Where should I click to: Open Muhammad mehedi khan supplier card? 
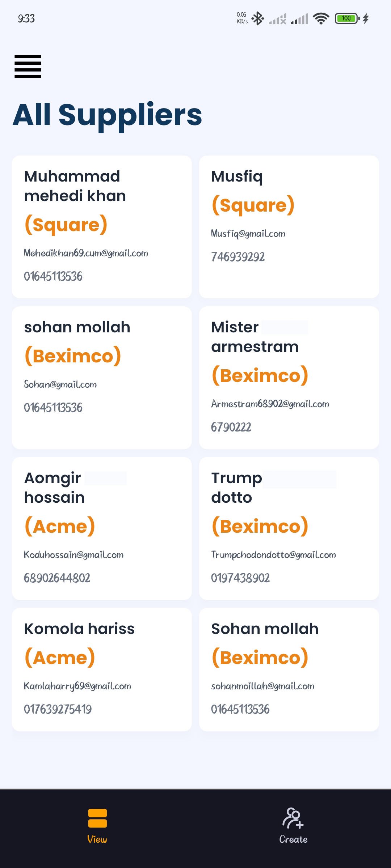tap(102, 227)
